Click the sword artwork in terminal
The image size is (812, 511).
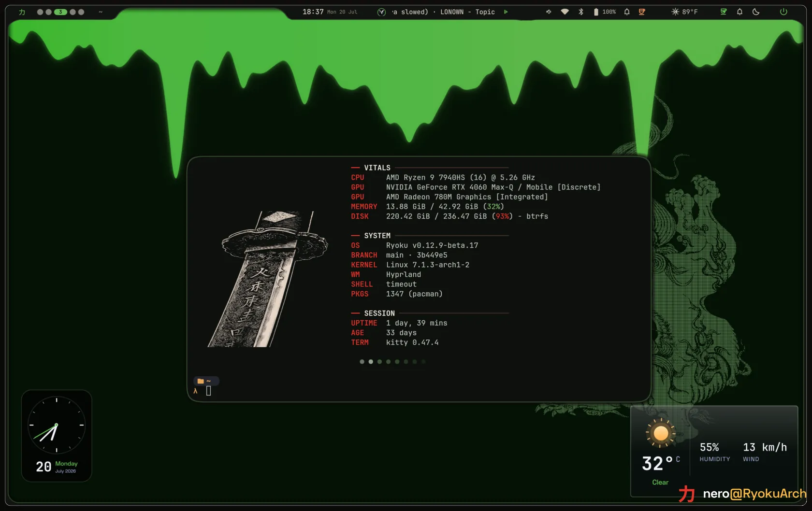[267, 279]
